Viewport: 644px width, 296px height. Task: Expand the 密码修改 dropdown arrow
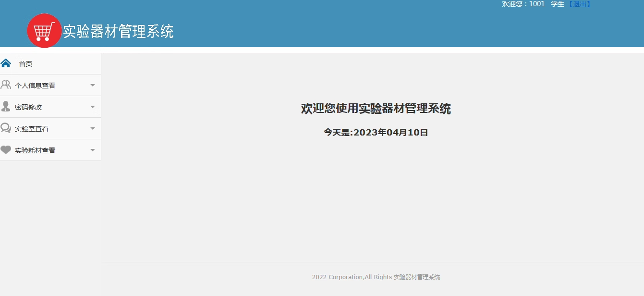93,107
